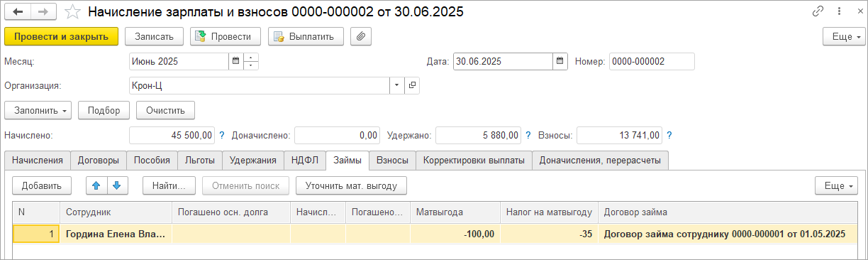
Task: Move row up with blue arrow
Action: [x=96, y=185]
